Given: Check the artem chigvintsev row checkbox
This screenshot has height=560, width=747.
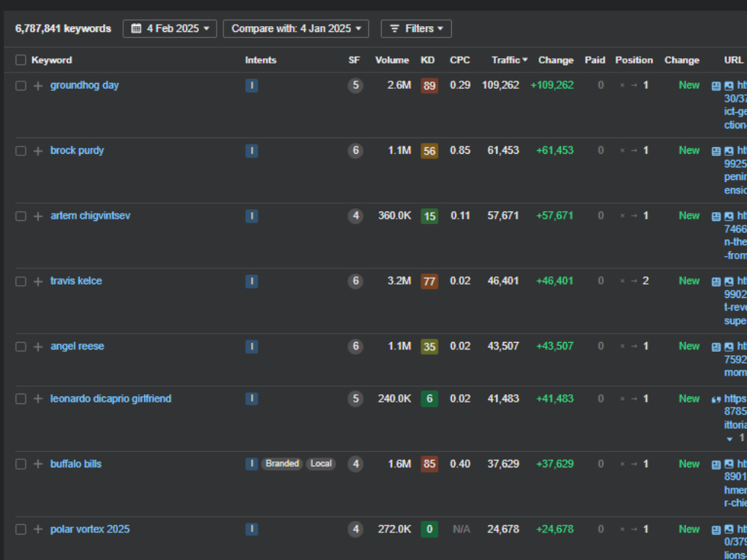Looking at the screenshot, I should pos(20,217).
